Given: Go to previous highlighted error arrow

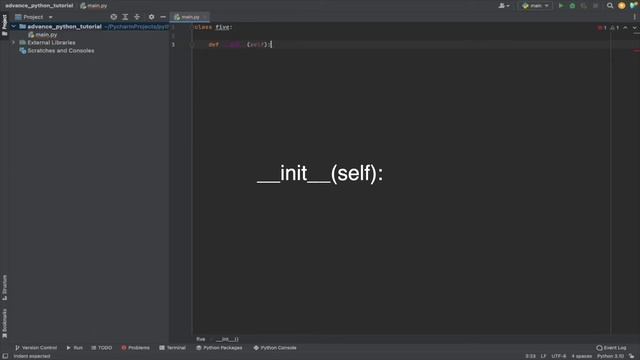Looking at the screenshot, I should pyautogui.click(x=625, y=28).
